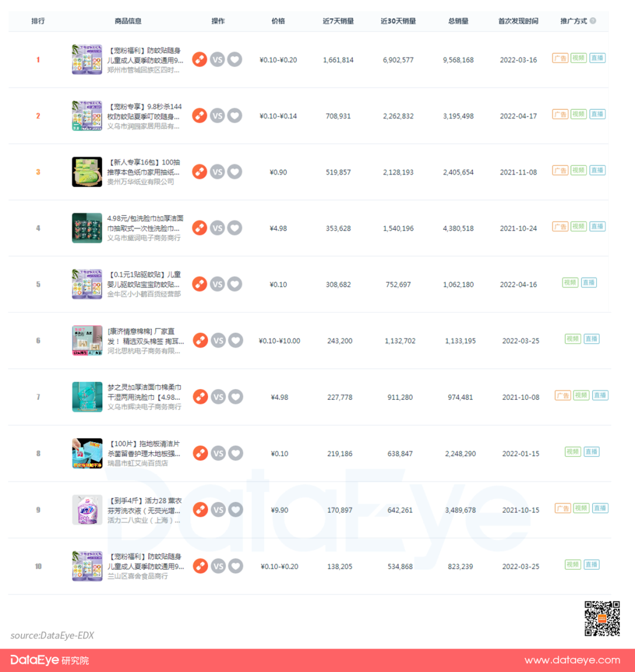Click VS icon in rank 7 row
Viewport: 635px width, 672px height.
218,397
